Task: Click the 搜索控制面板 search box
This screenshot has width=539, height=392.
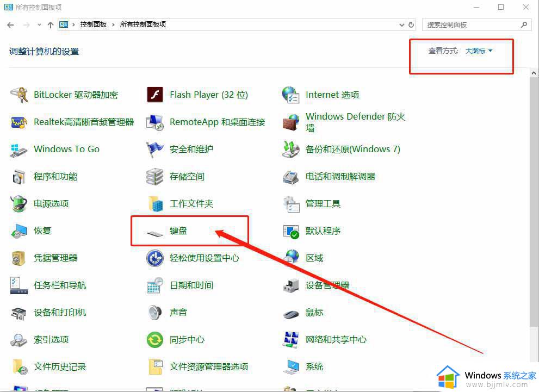Action: (x=476, y=24)
